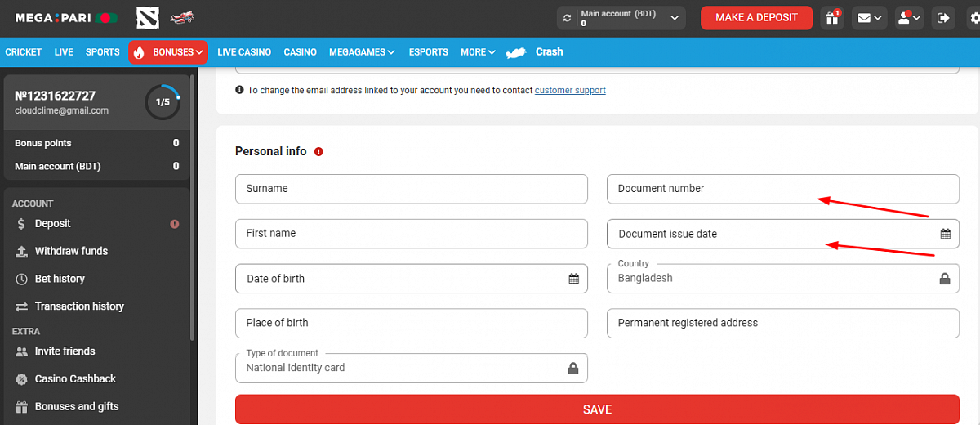Expand the user profile dropdown
This screenshot has width=980, height=425.
909,18
